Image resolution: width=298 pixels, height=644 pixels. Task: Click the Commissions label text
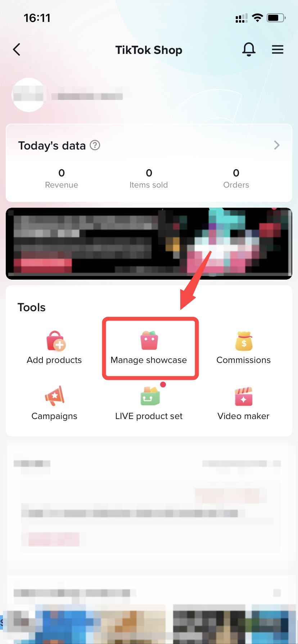pyautogui.click(x=244, y=360)
